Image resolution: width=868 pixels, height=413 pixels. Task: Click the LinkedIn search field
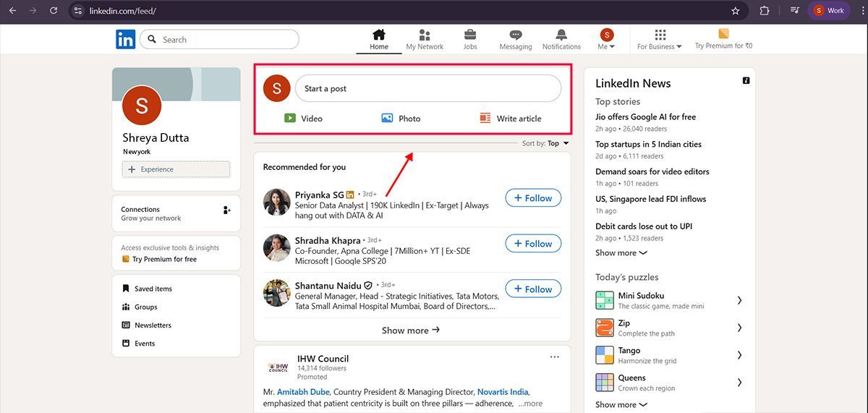click(219, 39)
